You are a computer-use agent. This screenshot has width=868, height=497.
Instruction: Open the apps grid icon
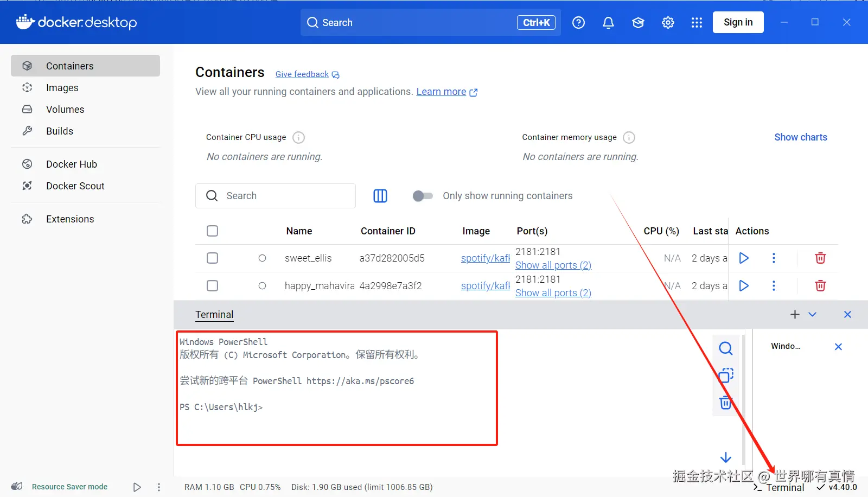pos(697,22)
